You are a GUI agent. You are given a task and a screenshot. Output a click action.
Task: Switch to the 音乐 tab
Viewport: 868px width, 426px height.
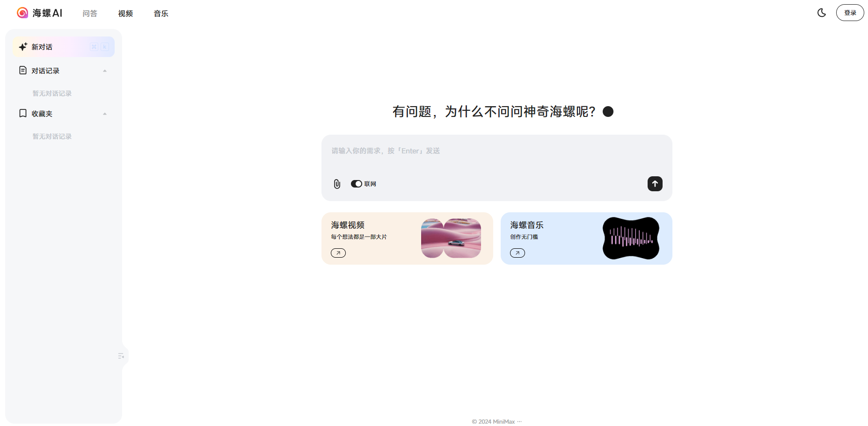tap(161, 14)
